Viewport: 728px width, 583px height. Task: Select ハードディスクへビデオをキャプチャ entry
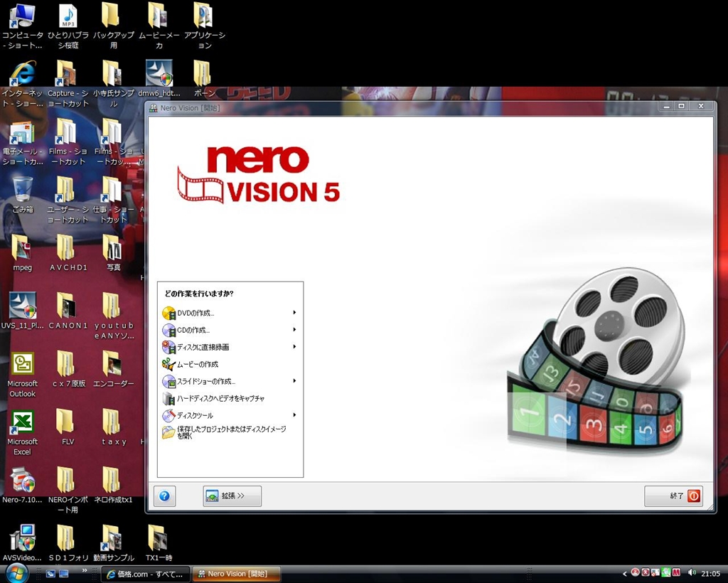point(220,398)
